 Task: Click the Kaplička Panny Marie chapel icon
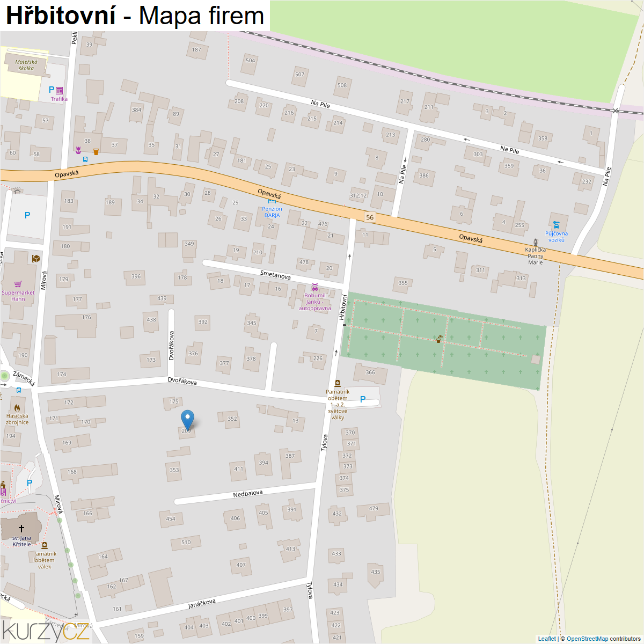point(535,242)
